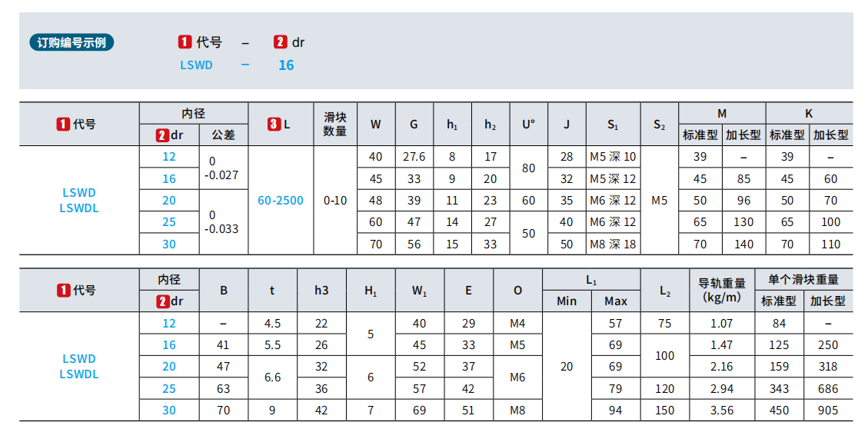
Task: Click red number 1 icon in ordering example
Action: tap(185, 42)
